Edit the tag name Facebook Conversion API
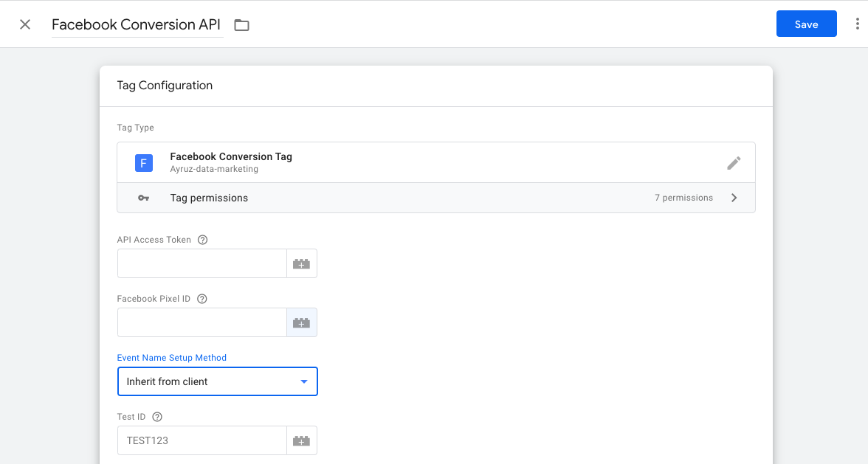The width and height of the screenshot is (868, 464). pyautogui.click(x=136, y=24)
